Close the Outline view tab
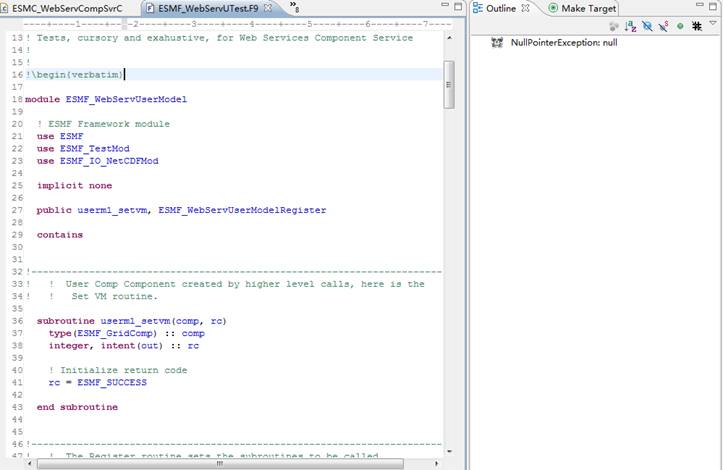Image resolution: width=723 pixels, height=470 pixels. click(527, 8)
